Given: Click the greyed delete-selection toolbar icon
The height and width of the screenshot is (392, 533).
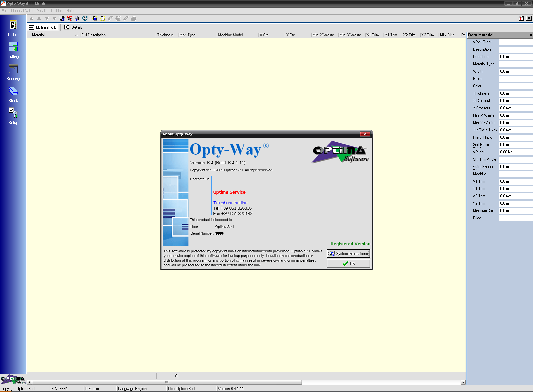Looking at the screenshot, I should point(118,18).
